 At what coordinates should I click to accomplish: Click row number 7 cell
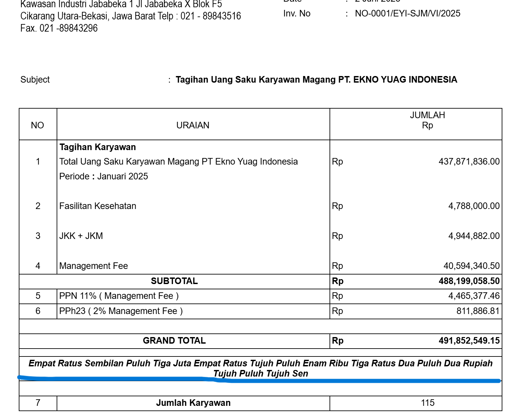(x=38, y=403)
